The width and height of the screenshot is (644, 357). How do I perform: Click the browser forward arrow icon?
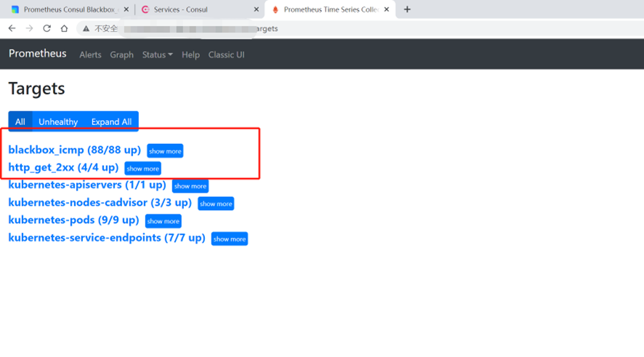click(29, 28)
